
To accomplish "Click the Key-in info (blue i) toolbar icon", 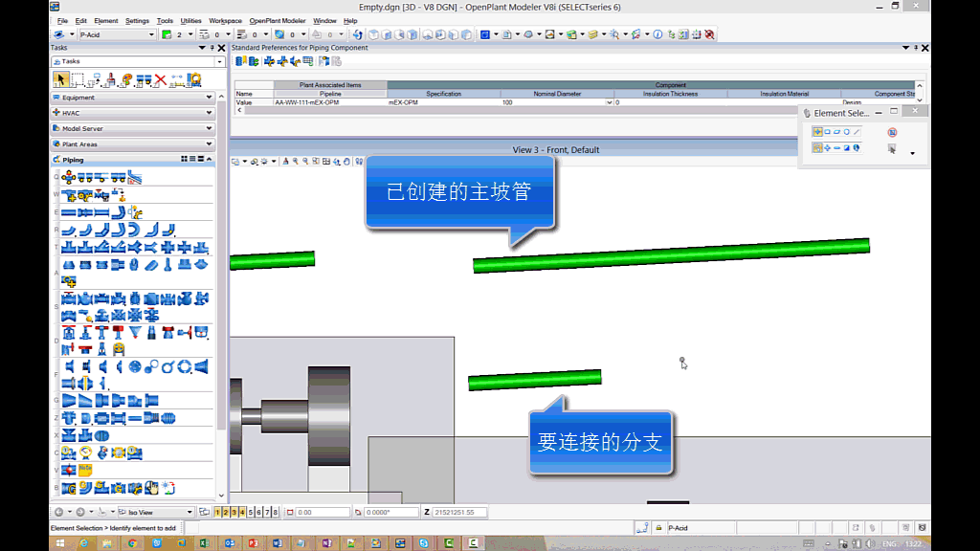I will 657,34.
